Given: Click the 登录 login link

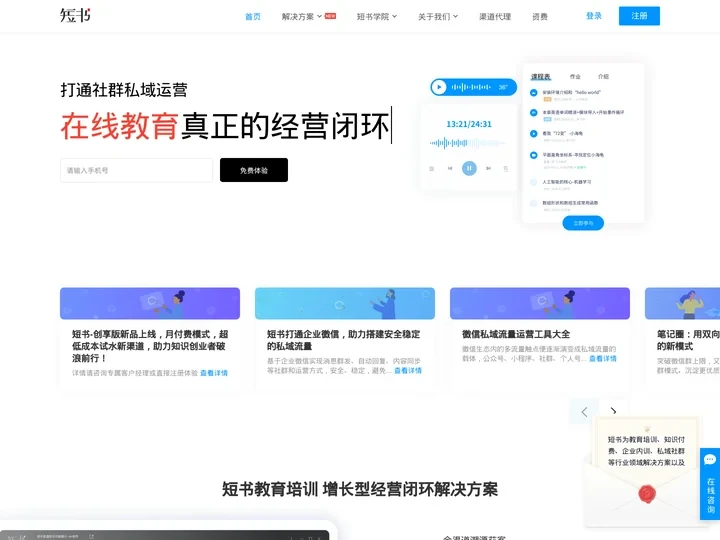Looking at the screenshot, I should tap(594, 16).
